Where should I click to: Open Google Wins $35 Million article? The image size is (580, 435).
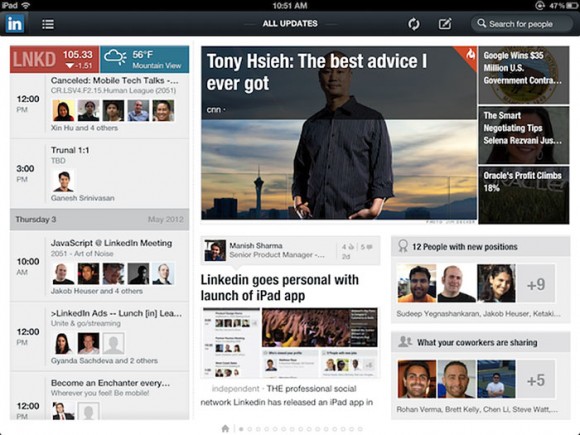pos(523,75)
